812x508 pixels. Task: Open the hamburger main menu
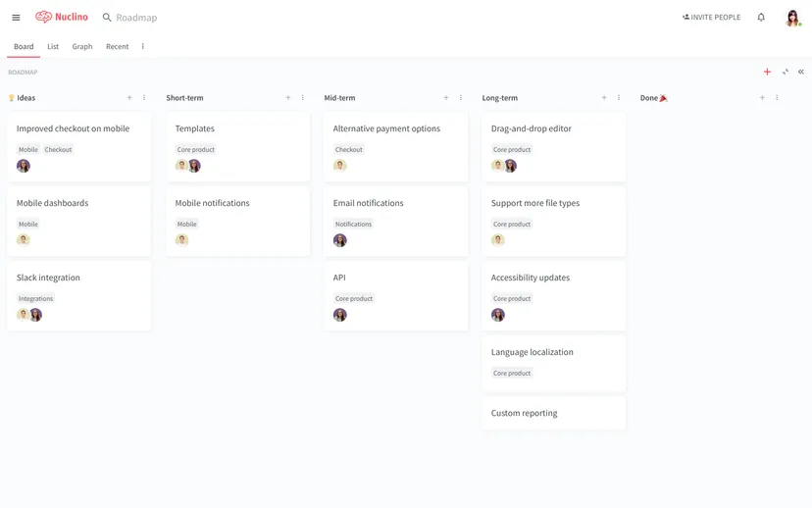16,18
